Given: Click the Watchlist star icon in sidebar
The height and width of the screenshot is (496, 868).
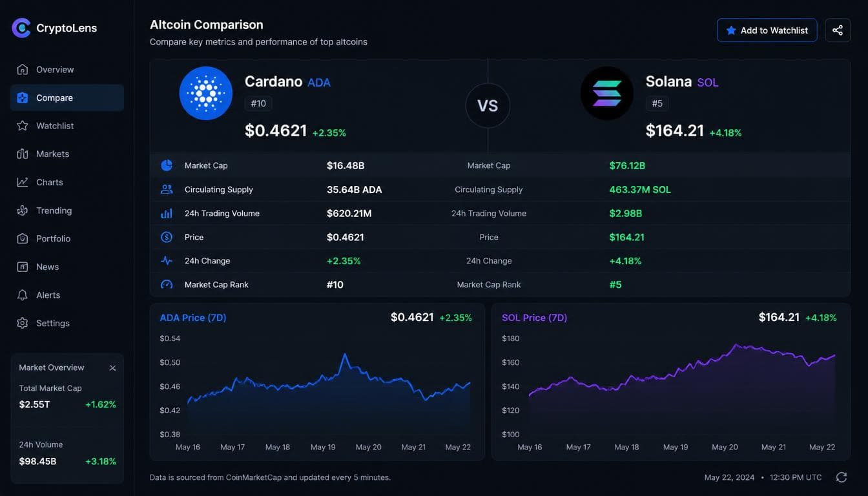Looking at the screenshot, I should tap(23, 126).
